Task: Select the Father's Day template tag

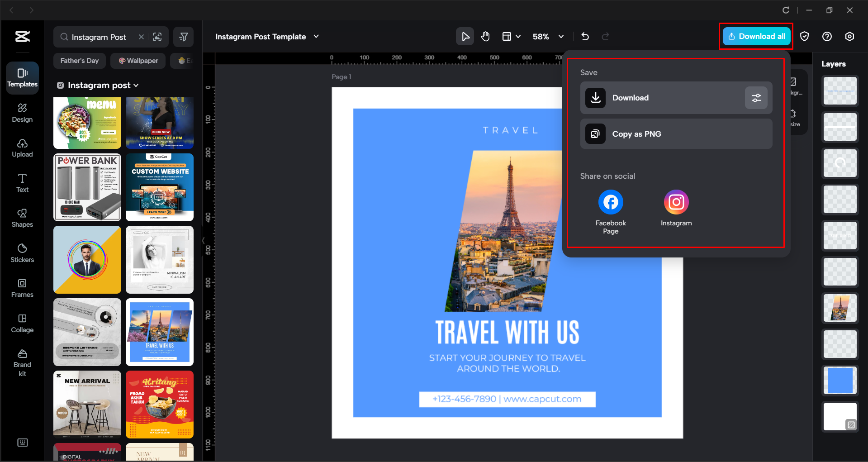Action: pos(79,60)
